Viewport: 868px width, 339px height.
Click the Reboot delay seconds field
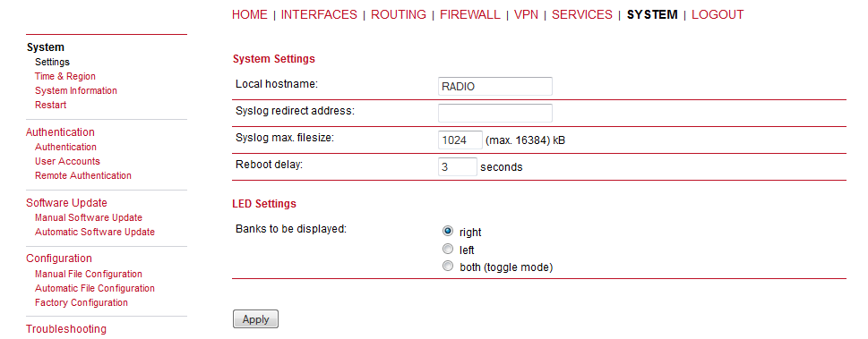[457, 166]
